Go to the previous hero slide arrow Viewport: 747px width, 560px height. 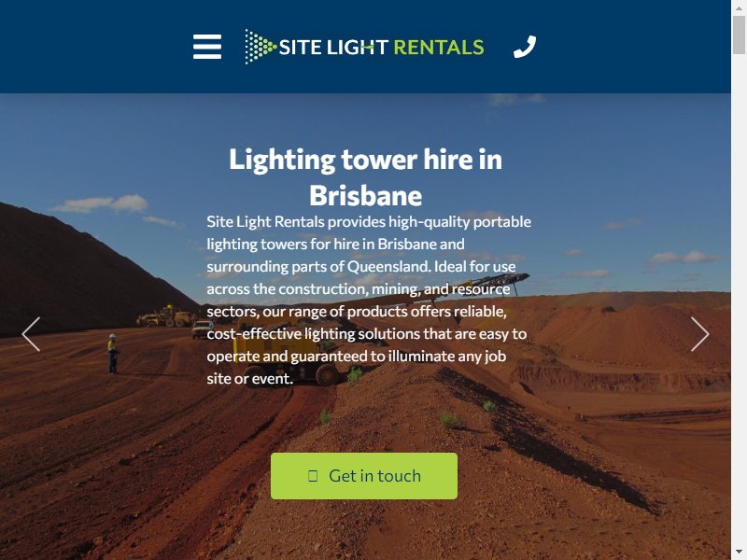tap(31, 334)
